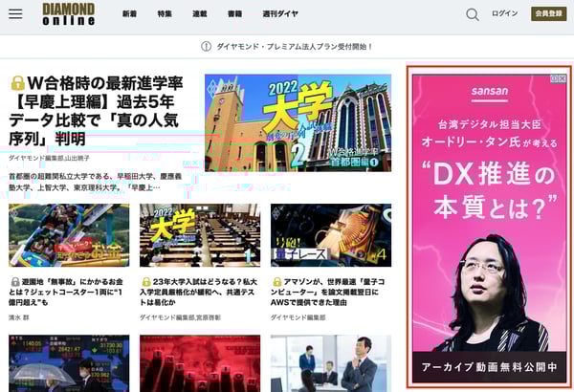
Task: Open the 週刊ダイヤ menu item
Action: pyautogui.click(x=280, y=14)
